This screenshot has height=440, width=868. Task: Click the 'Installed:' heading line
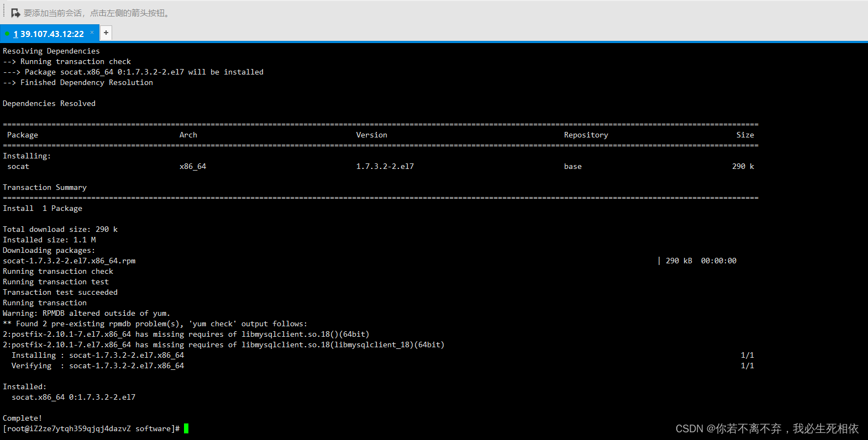pos(25,386)
